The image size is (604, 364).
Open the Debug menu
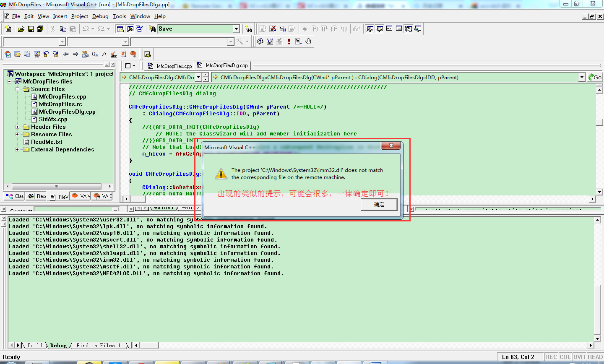100,16
